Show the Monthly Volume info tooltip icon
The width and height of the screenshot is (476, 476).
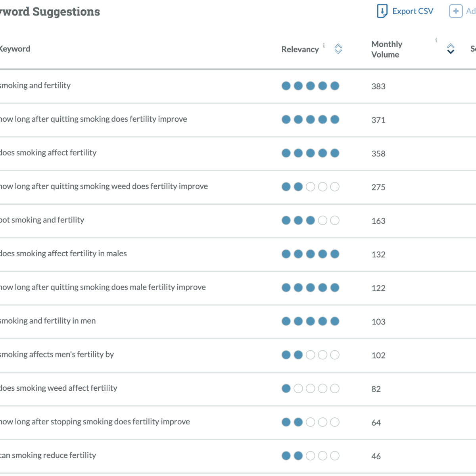tap(436, 40)
